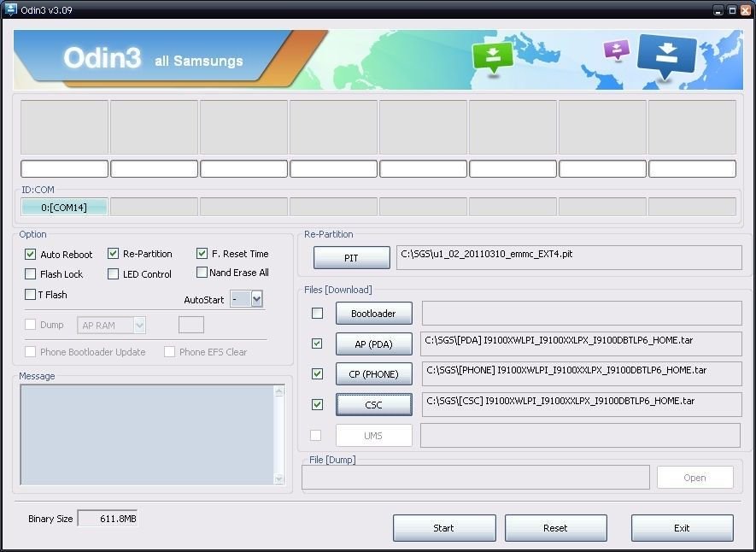
Task: Click the first device progress bar
Action: point(65,168)
